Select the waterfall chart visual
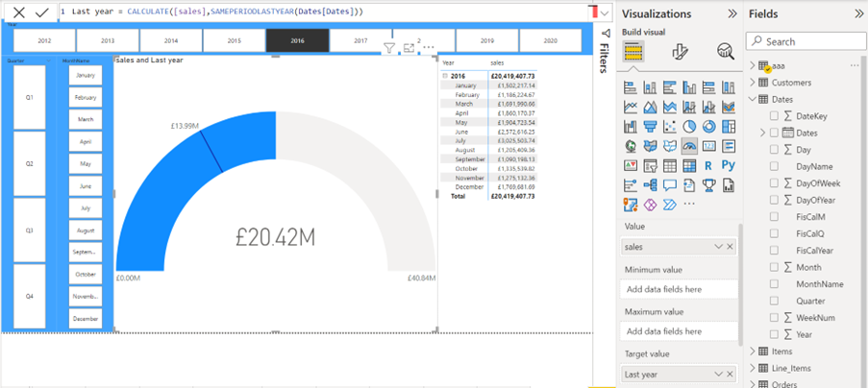Viewport: 868px width, 388px height. (x=630, y=127)
